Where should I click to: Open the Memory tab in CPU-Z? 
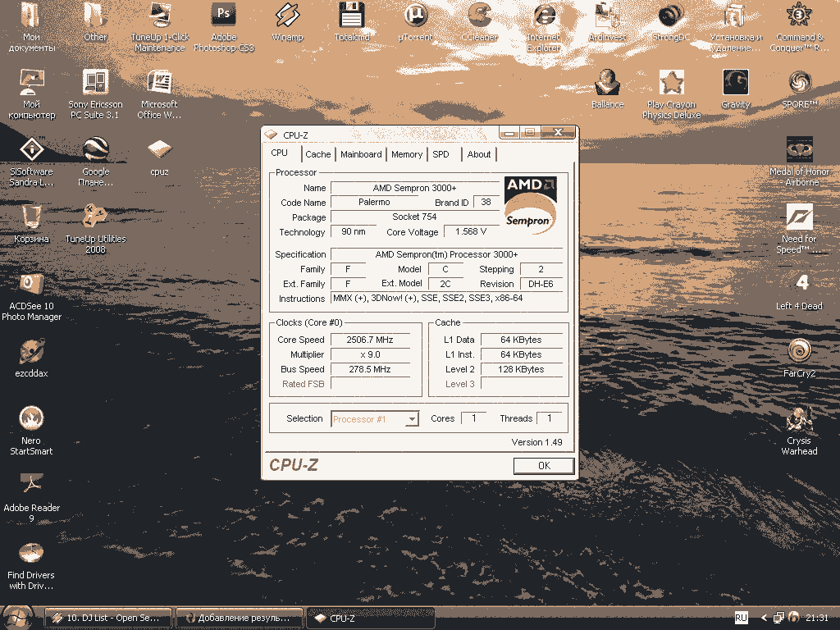tap(407, 154)
